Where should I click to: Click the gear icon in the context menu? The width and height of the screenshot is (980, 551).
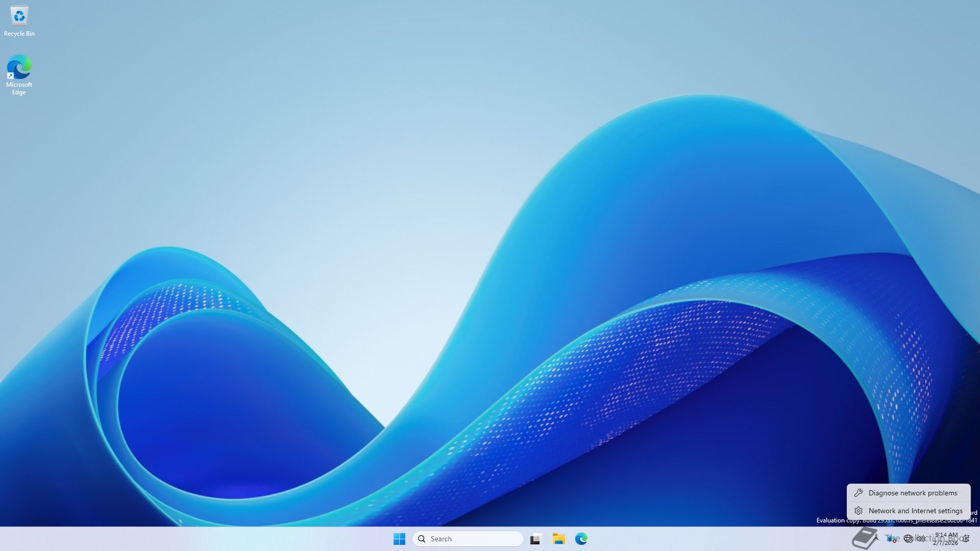(859, 511)
